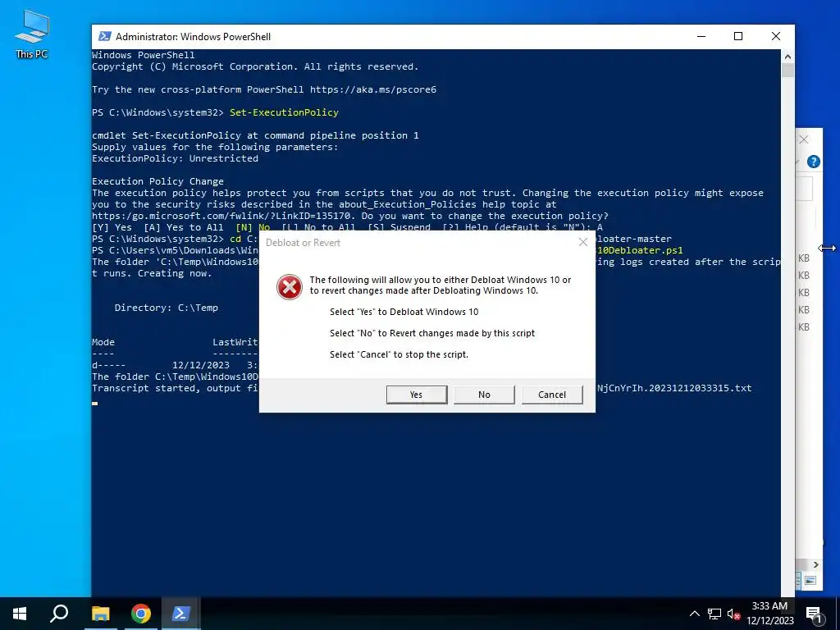Click 'Administrator: Windows PowerShell' title text
The width and height of the screenshot is (840, 630).
pyautogui.click(x=194, y=36)
